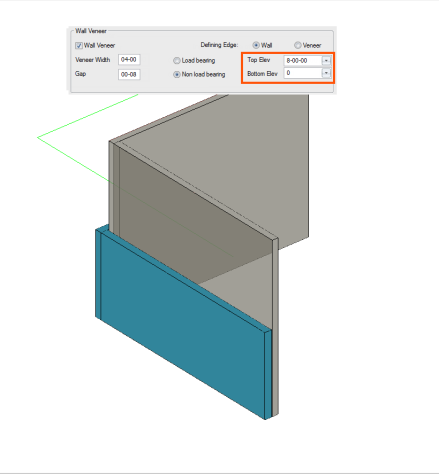The width and height of the screenshot is (439, 475).
Task: Click the Veneer Width label text
Action: 92,60
